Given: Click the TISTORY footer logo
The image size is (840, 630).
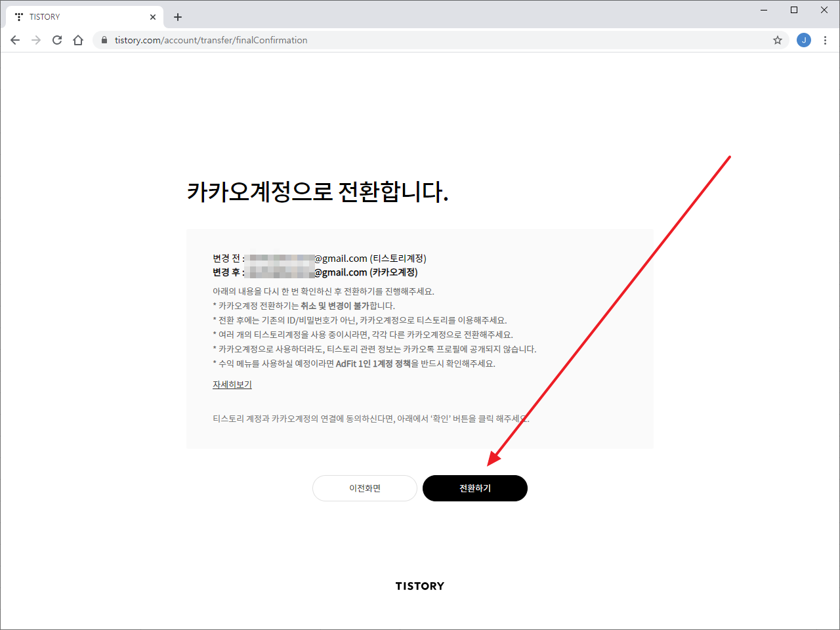Looking at the screenshot, I should click(420, 586).
